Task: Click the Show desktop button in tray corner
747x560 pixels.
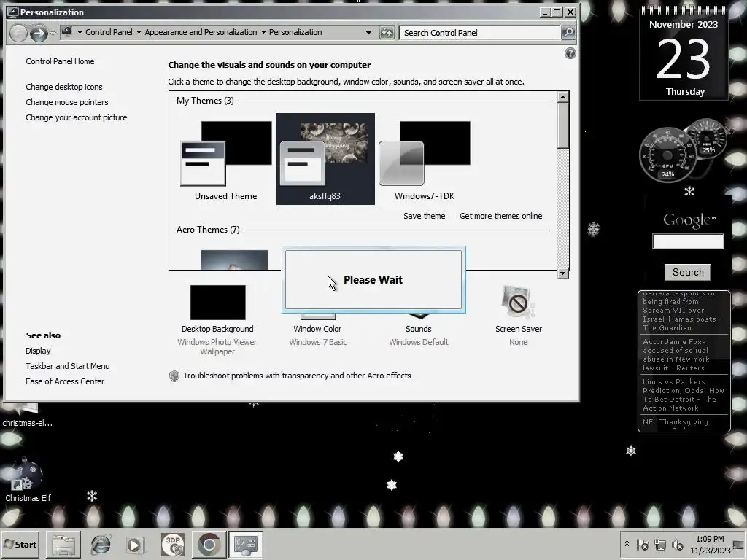Action: (739, 544)
